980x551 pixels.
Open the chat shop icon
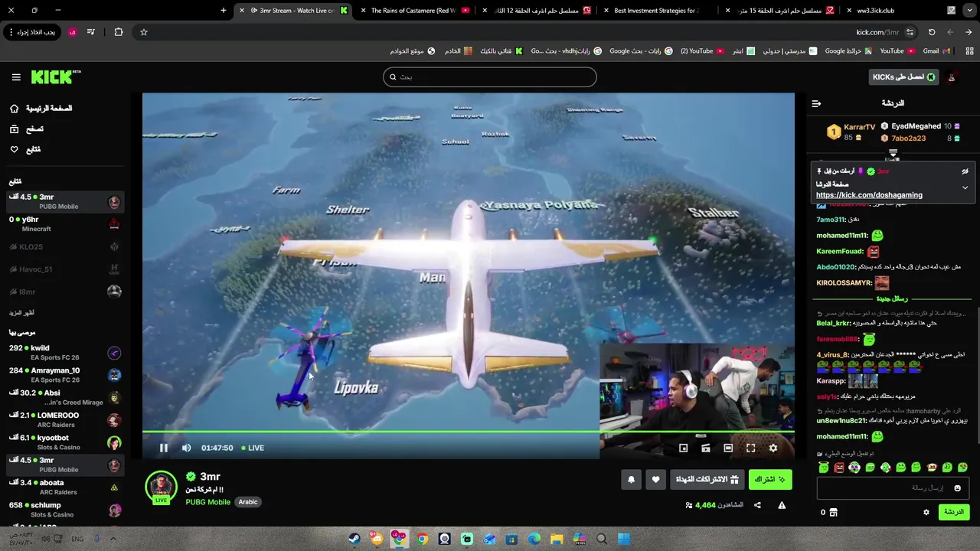(x=833, y=513)
